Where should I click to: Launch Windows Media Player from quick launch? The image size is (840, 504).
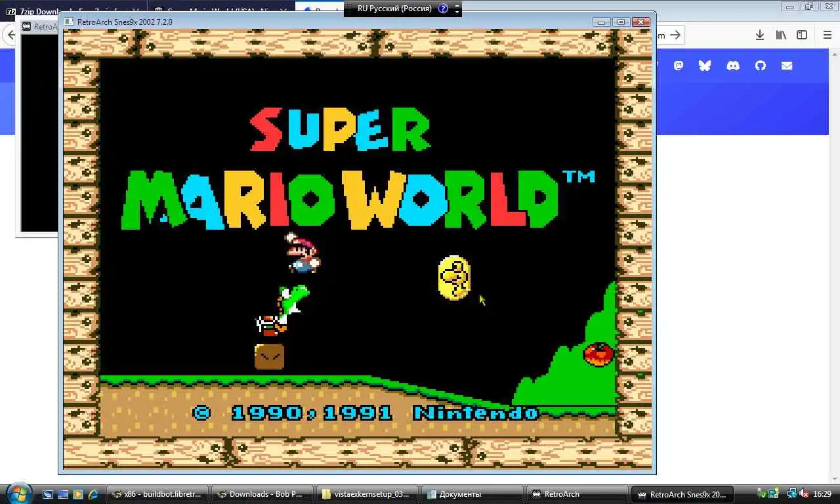click(x=78, y=494)
